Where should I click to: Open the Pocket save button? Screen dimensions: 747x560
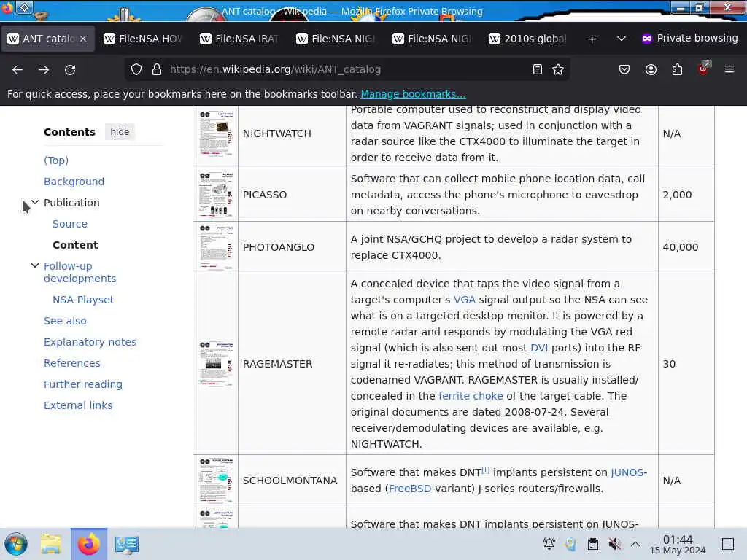[x=624, y=69]
